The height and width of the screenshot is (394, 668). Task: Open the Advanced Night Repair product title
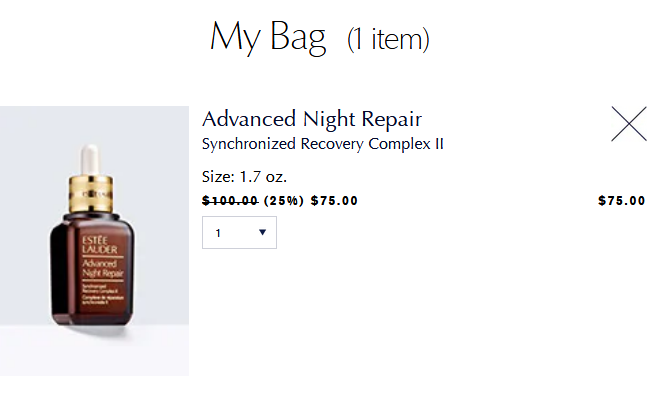[x=312, y=119]
